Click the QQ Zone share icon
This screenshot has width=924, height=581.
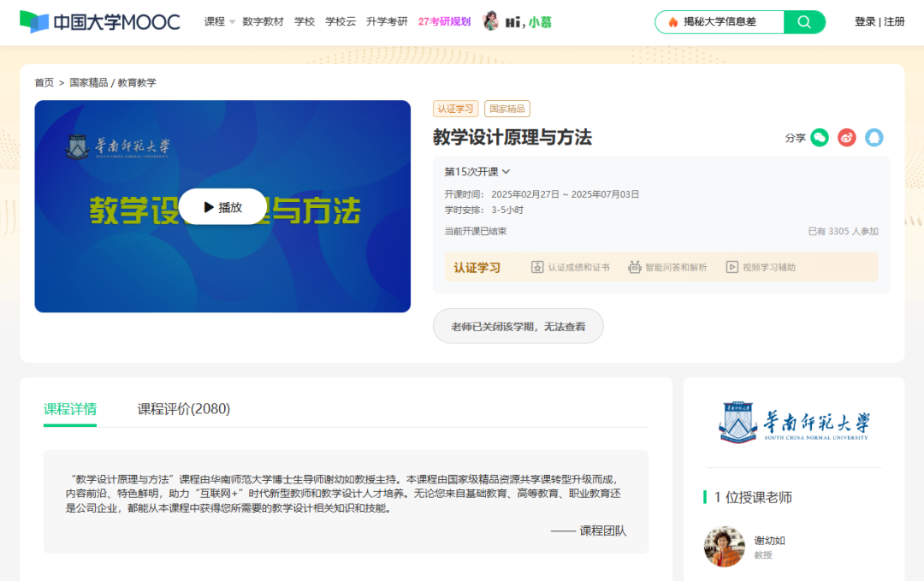[874, 137]
